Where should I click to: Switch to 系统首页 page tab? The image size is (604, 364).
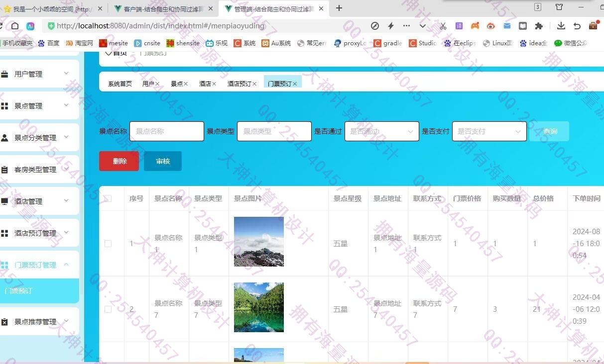(120, 84)
